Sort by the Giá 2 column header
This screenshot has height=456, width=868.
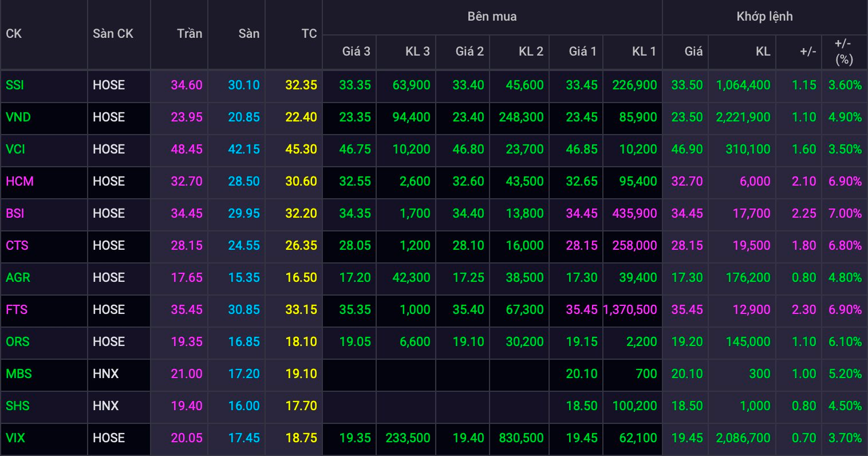(x=469, y=52)
